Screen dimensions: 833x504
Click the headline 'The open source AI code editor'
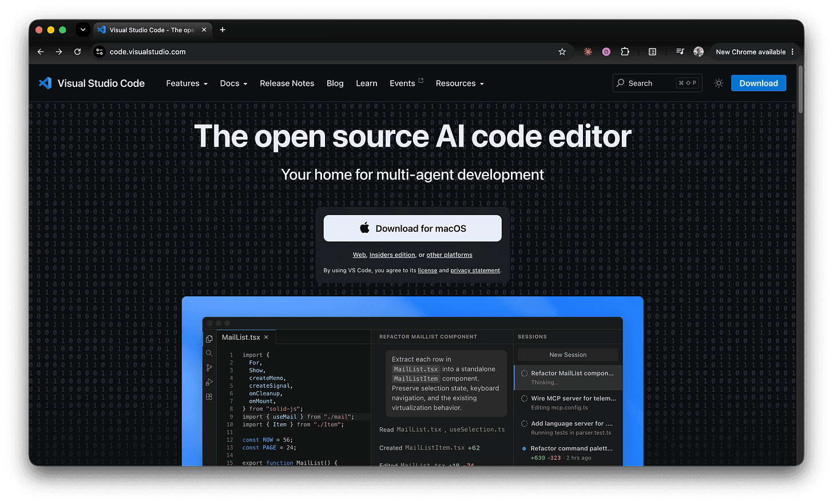(x=412, y=136)
